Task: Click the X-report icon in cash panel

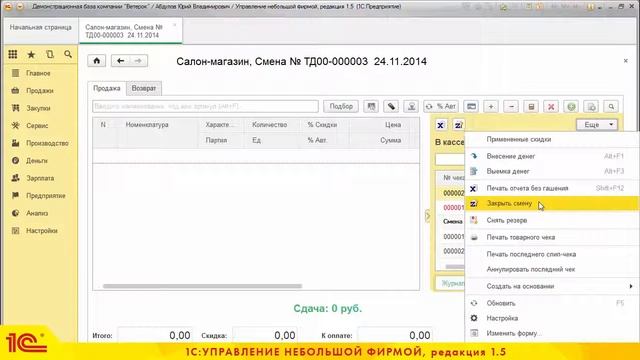Action: click(x=440, y=125)
